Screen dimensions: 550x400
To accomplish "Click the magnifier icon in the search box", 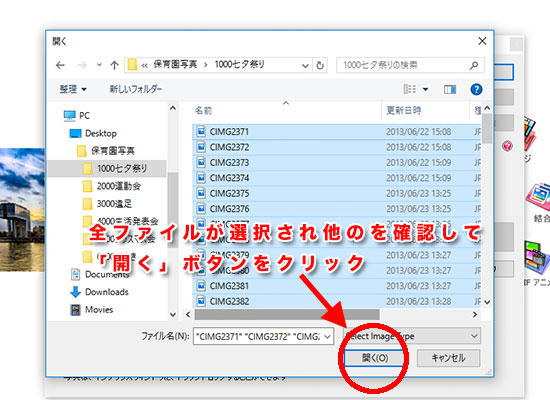I will click(x=474, y=65).
